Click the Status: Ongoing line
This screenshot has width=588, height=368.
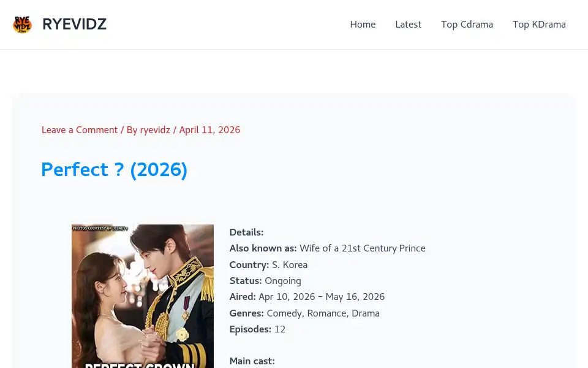pos(265,281)
